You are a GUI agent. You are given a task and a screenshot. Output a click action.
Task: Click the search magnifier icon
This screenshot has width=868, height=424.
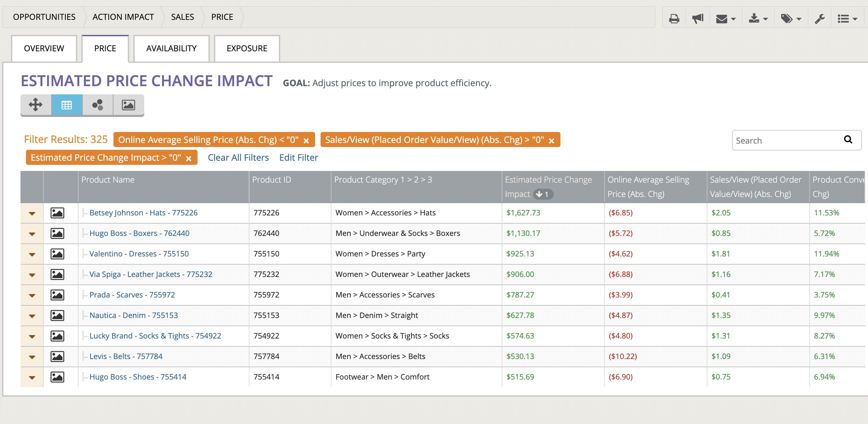pos(848,140)
